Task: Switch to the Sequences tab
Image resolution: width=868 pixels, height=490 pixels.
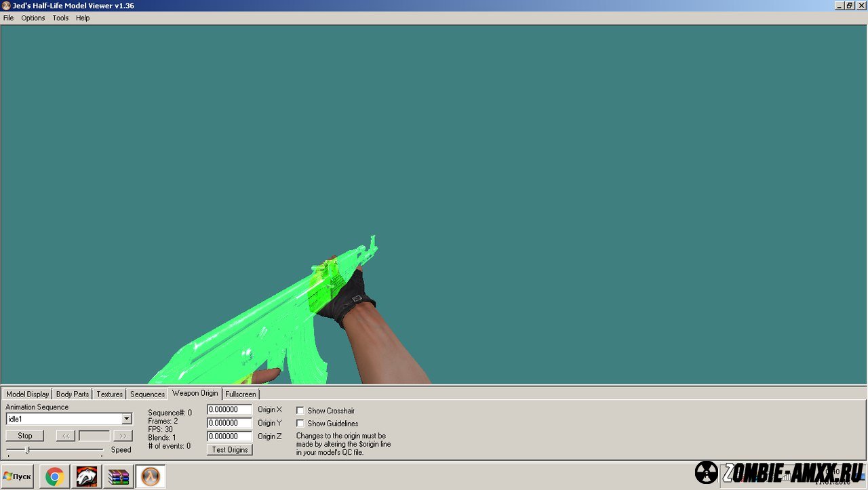Action: [147, 394]
